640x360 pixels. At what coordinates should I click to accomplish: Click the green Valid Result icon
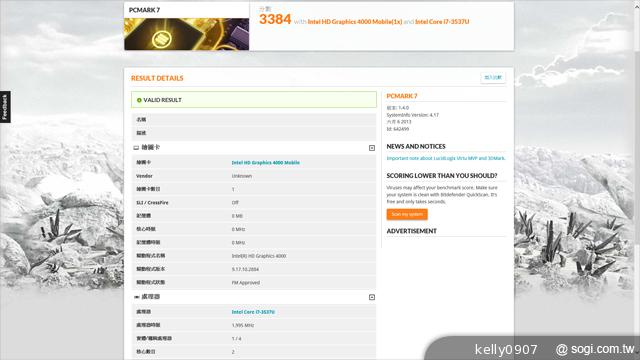tap(139, 100)
